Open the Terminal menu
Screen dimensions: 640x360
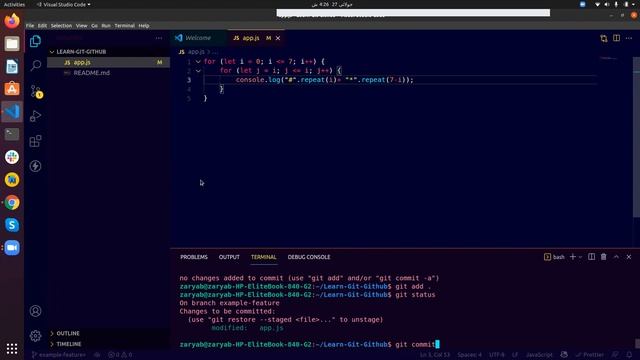tap(124, 25)
